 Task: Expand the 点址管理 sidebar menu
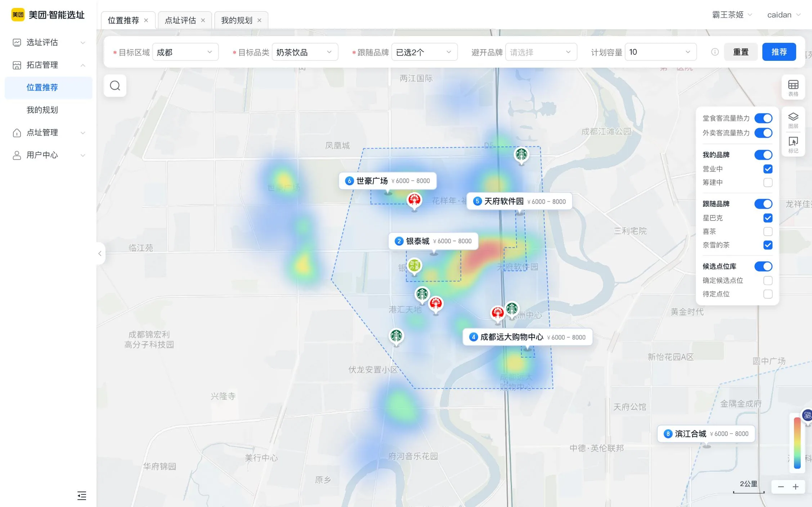pyautogui.click(x=49, y=133)
